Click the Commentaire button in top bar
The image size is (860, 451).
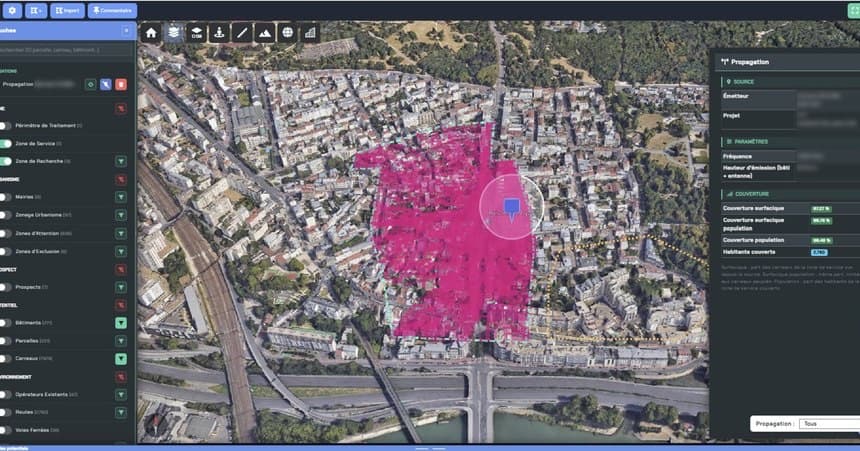[112, 10]
